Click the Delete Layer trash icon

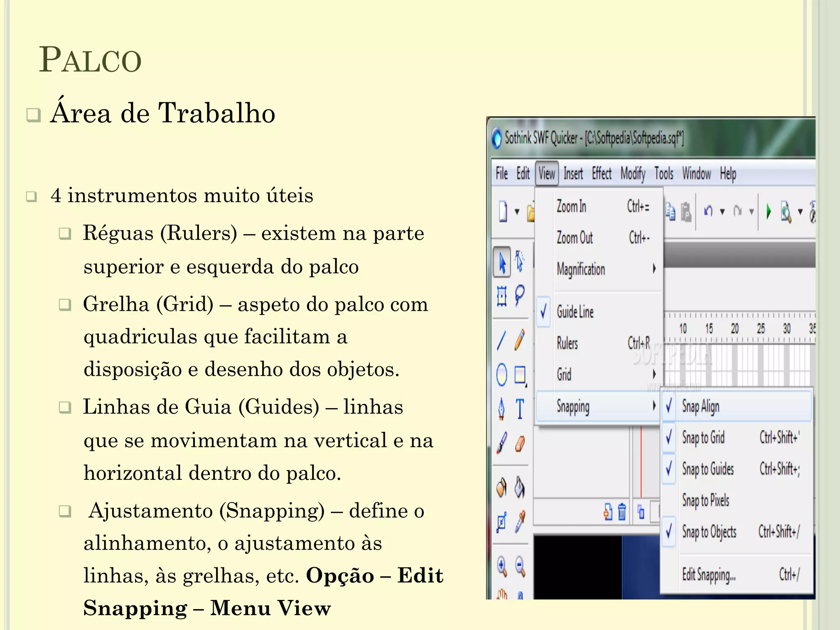tap(622, 511)
